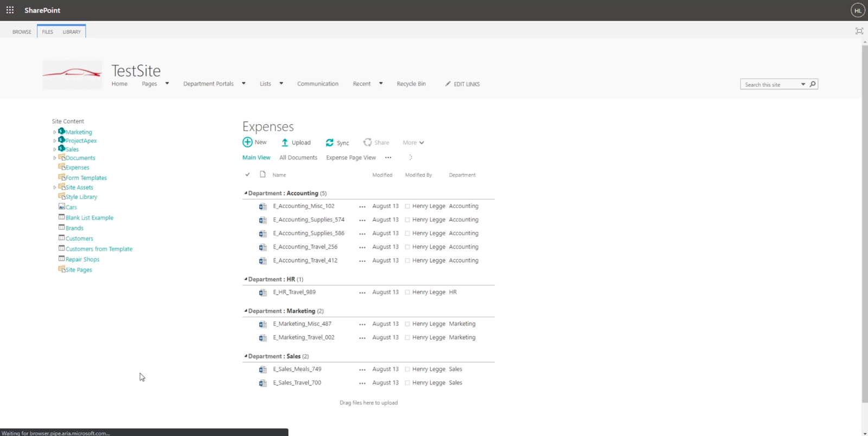Open file icon for E_Sales_Meals_749
The width and height of the screenshot is (868, 436).
(263, 369)
